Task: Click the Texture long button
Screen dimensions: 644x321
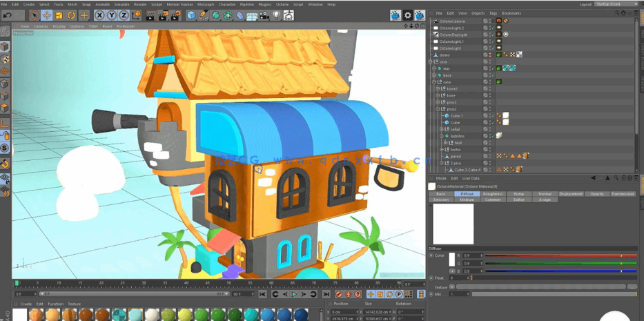Action: coord(541,287)
